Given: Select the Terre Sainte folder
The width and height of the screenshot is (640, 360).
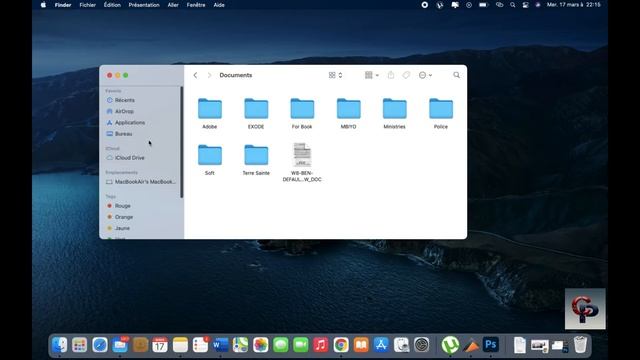Looking at the screenshot, I should (x=256, y=155).
